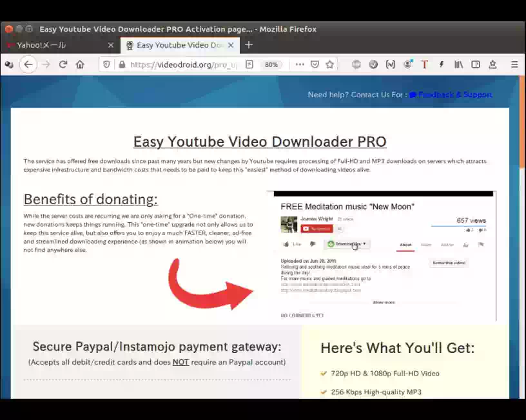Click the page vertical scrollbar thumb
Image resolution: width=526 pixels, height=420 pixels.
pos(522,122)
